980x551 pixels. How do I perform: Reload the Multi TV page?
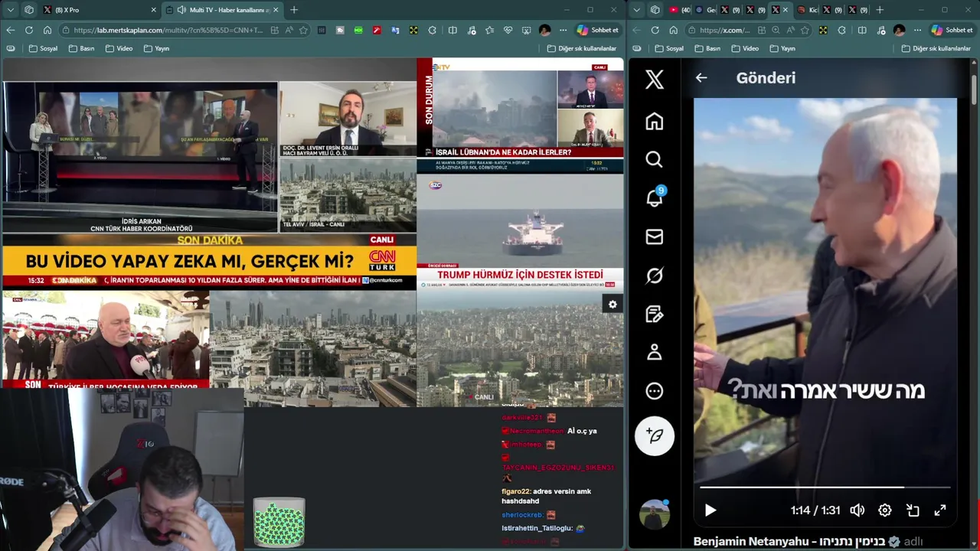click(x=29, y=30)
